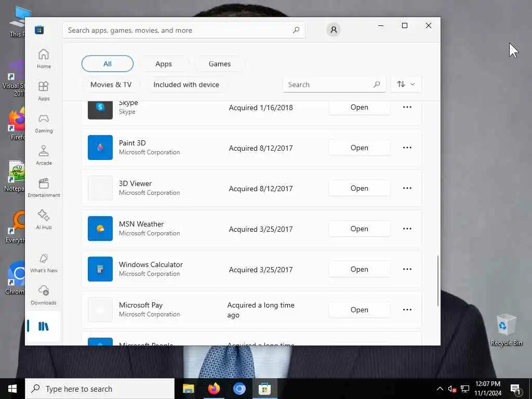The height and width of the screenshot is (399, 532).
Task: Click the library list vertical scrollbar
Action: (437, 281)
